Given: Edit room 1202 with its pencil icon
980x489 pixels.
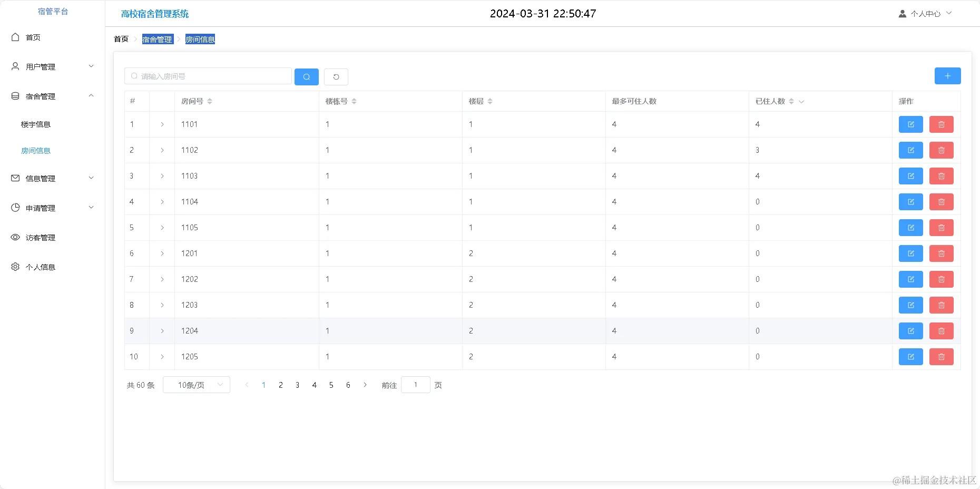Looking at the screenshot, I should 910,279.
